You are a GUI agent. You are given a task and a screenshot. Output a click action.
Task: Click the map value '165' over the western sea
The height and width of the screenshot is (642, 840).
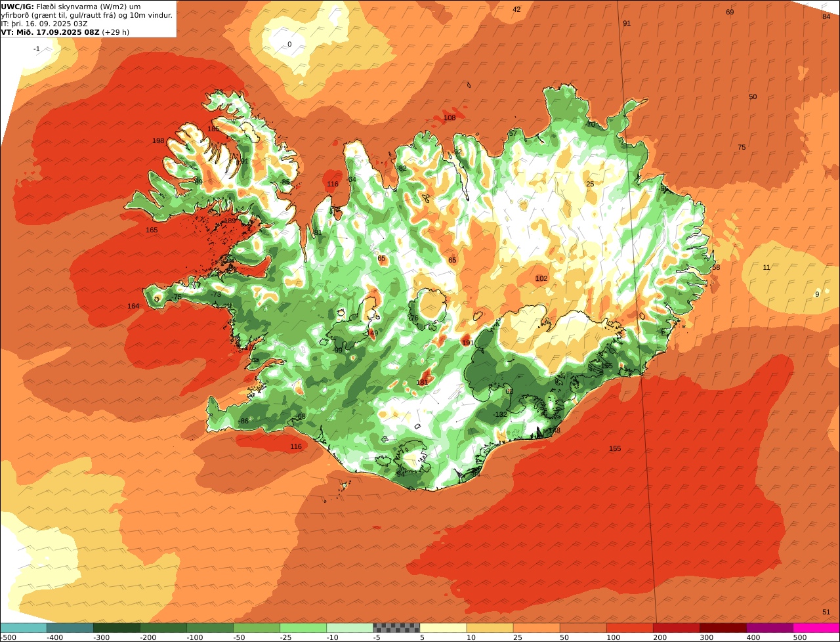point(152,230)
